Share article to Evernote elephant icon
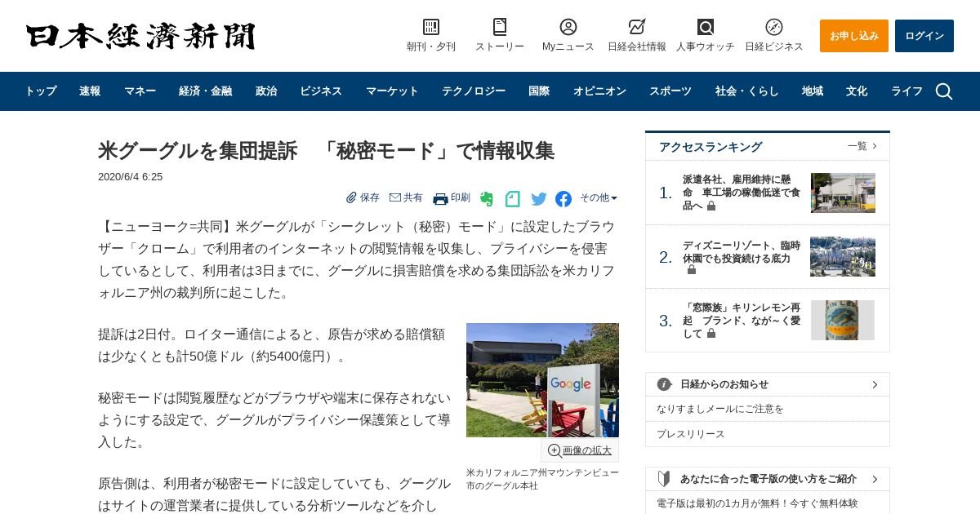Viewport: 980px width, 514px height. (x=487, y=198)
